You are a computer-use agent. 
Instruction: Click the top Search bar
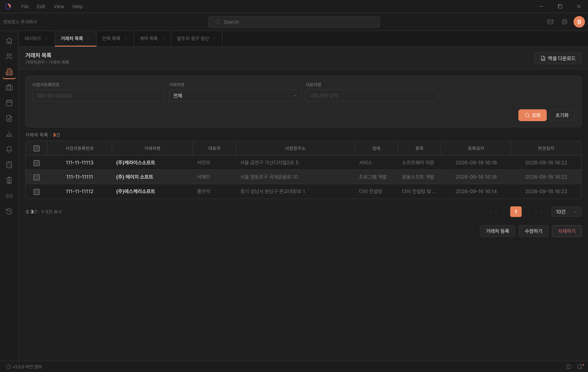pos(294,22)
